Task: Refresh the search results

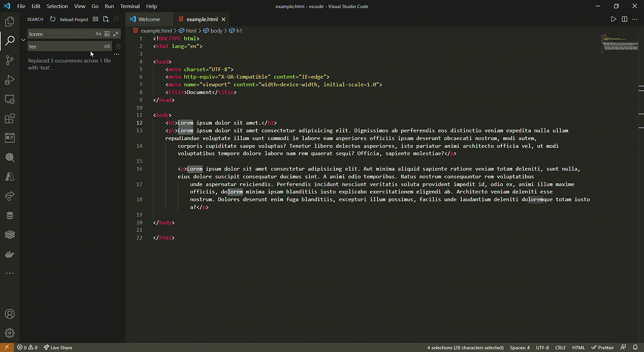Action: coord(53,19)
